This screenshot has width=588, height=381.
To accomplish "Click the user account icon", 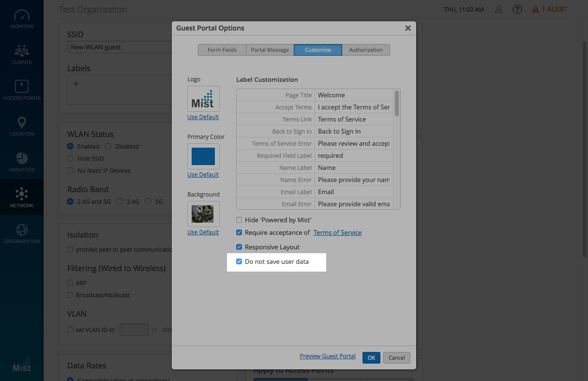I will coord(498,9).
